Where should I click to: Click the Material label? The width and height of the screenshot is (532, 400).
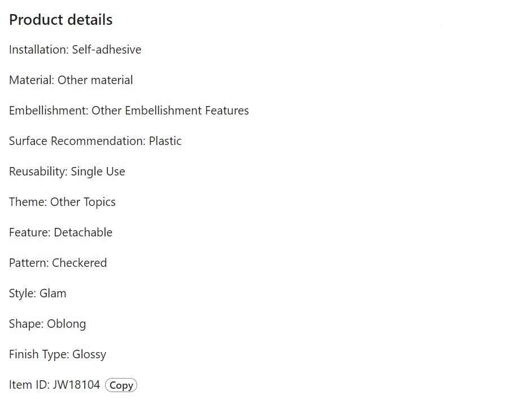click(31, 80)
